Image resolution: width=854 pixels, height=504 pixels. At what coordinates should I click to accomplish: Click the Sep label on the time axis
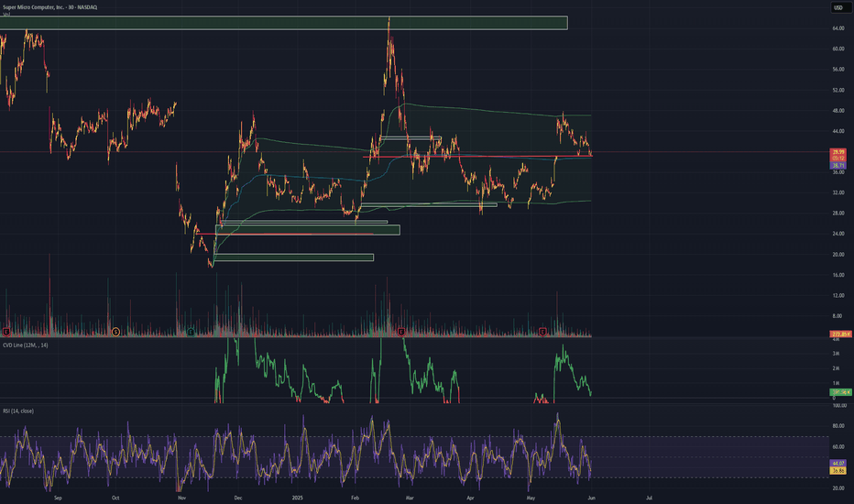coord(59,498)
